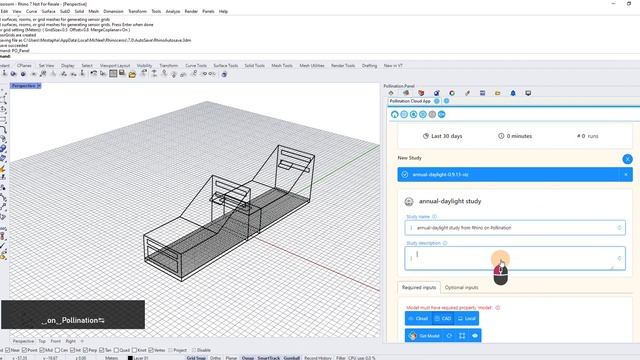Click the blue window icon in Pollination Panel toolbar
The image size is (640, 360).
tap(482, 93)
